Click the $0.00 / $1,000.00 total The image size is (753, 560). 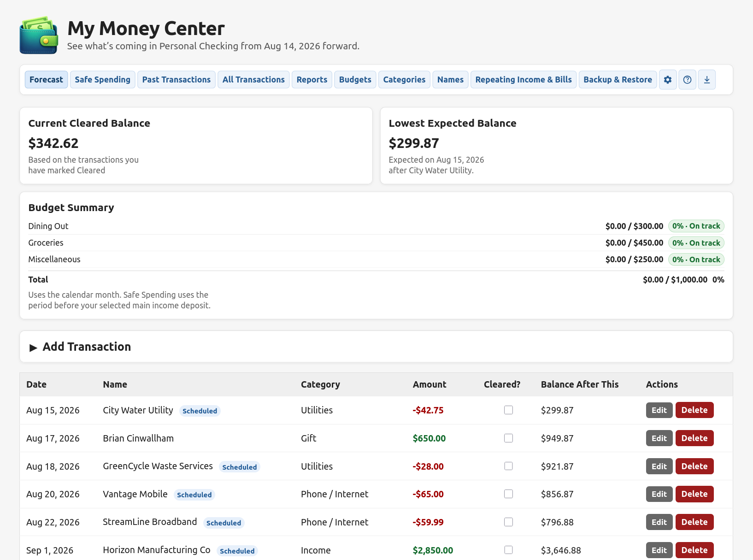pos(675,280)
